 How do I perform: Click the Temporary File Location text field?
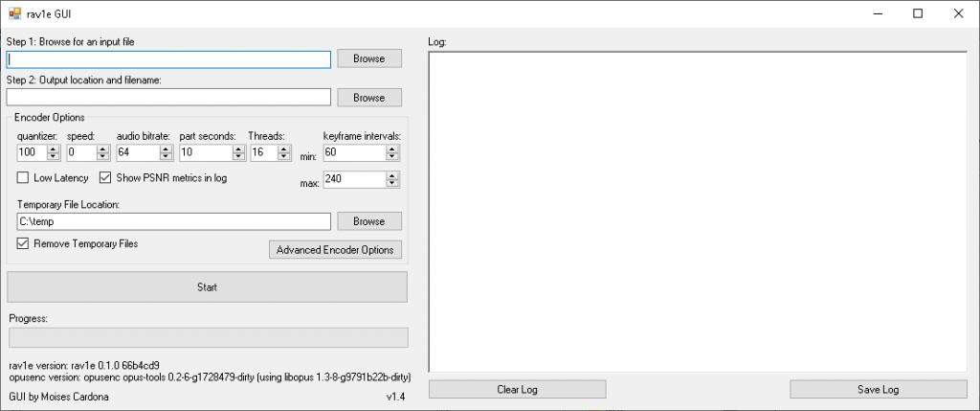174,221
